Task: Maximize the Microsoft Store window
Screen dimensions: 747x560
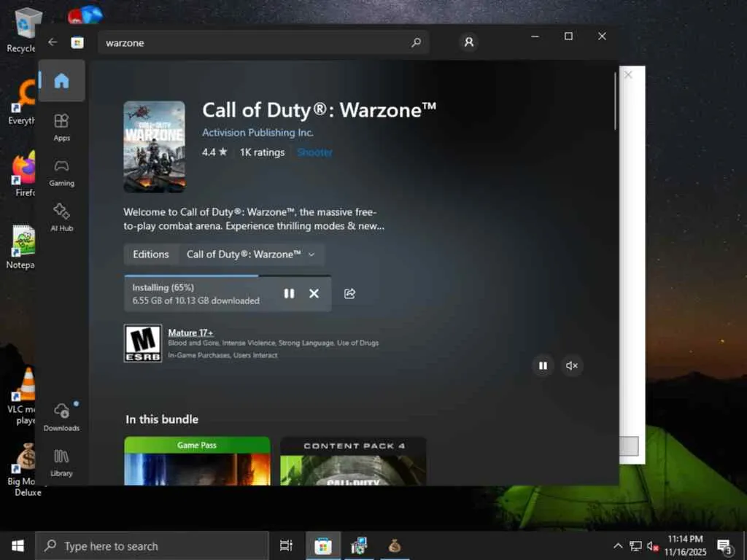Action: tap(568, 36)
